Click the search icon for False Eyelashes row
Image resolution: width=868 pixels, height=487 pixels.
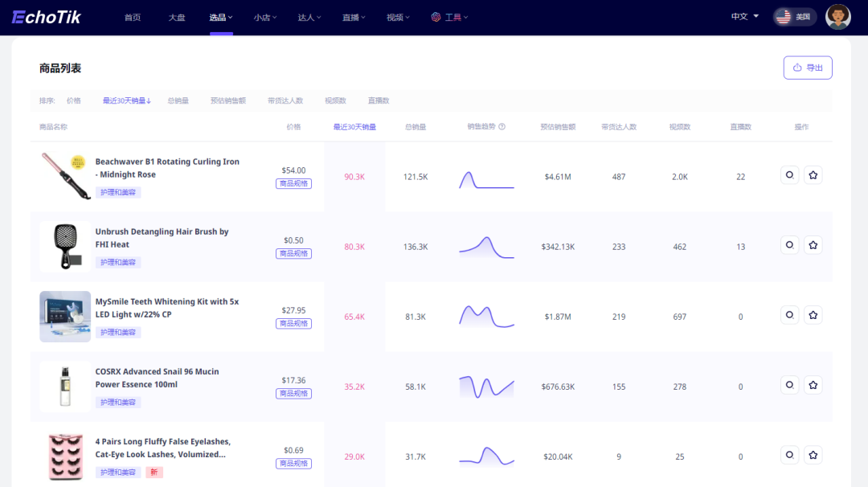789,456
